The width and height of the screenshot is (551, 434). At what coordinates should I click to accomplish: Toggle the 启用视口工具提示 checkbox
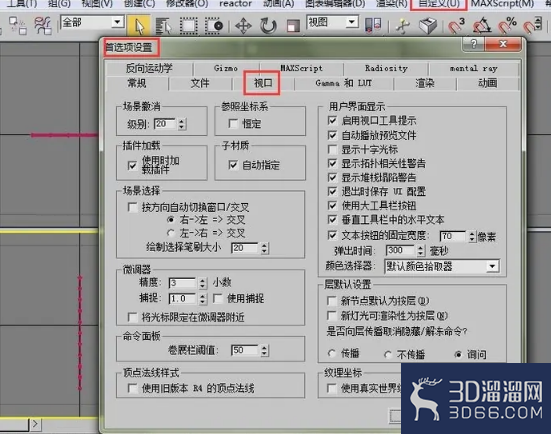tap(332, 121)
